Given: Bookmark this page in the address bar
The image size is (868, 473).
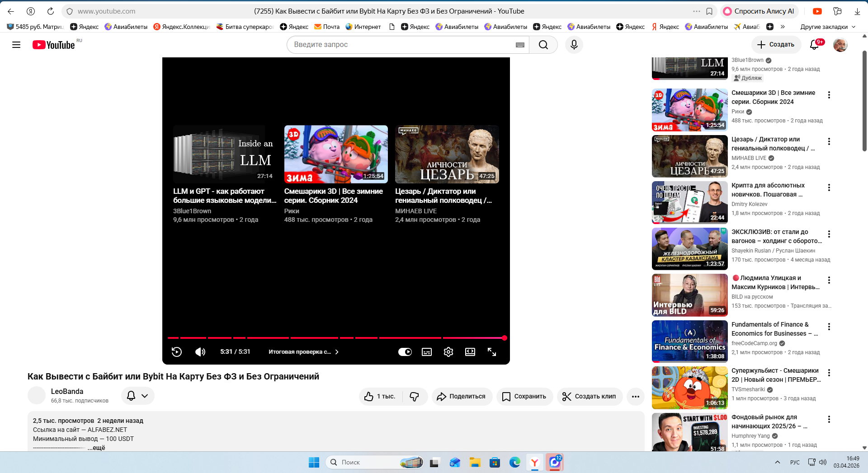Looking at the screenshot, I should tap(709, 11).
